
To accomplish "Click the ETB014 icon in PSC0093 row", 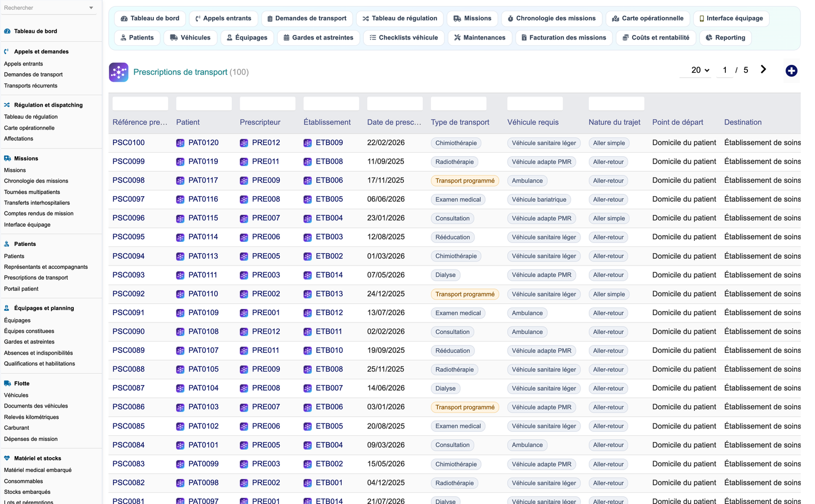I will click(x=307, y=275).
